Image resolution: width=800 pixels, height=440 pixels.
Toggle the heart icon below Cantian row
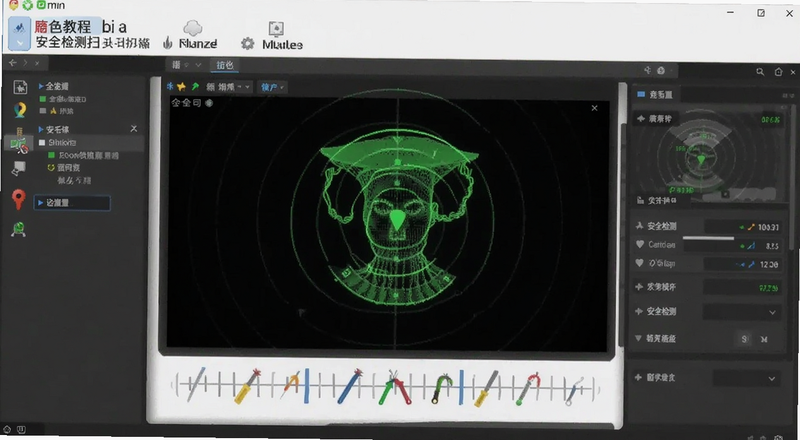[x=639, y=263]
